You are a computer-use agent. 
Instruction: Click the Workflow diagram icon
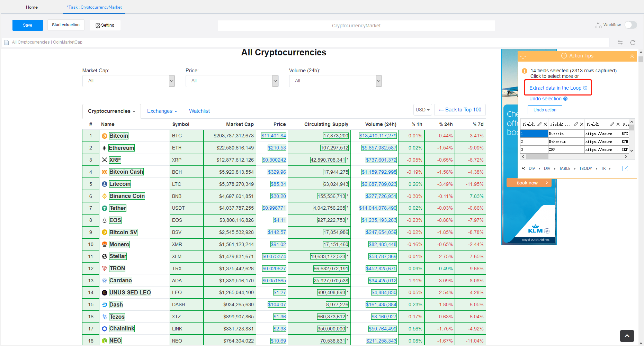click(x=598, y=25)
